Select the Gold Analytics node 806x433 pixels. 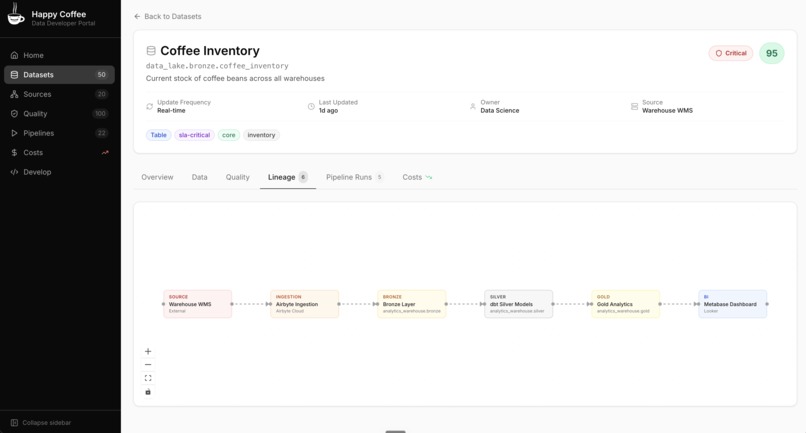click(626, 304)
